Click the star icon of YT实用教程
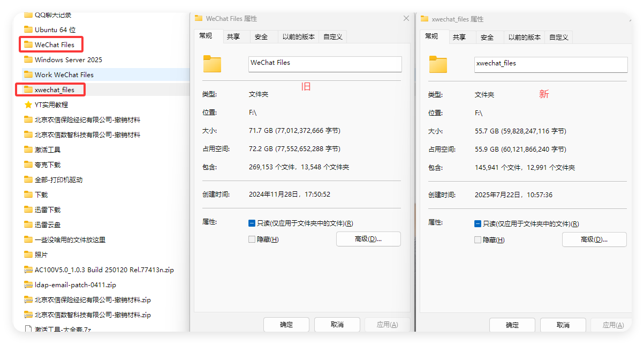 click(x=28, y=104)
